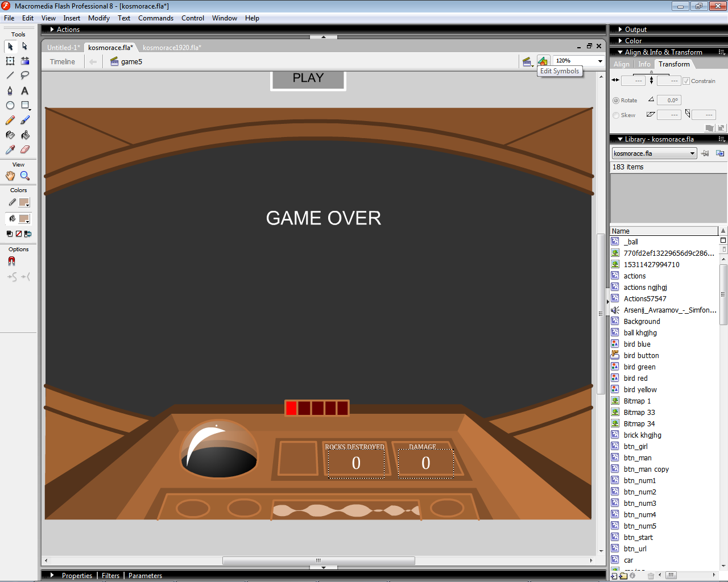Select the Rotate radio button
Viewport: 728px width, 582px height.
pos(616,101)
